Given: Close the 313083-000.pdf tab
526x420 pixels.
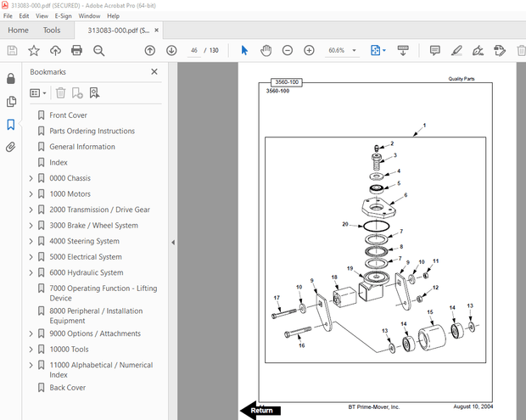Looking at the screenshot, I should [x=156, y=31].
